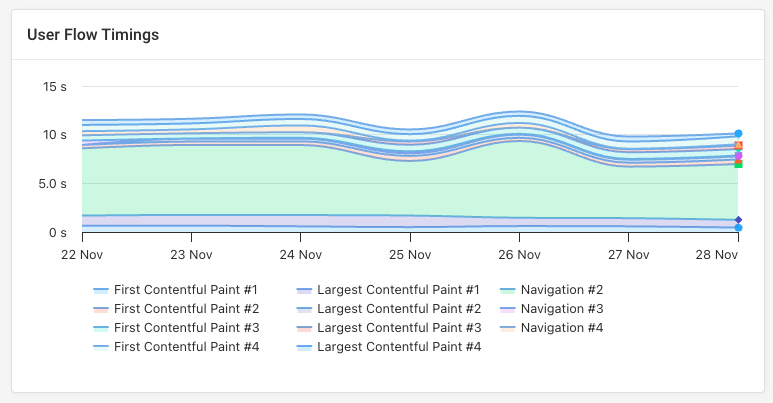Screen dimensions: 773x403
Task: Click the 22 Nov axis label
Action: (x=82, y=255)
